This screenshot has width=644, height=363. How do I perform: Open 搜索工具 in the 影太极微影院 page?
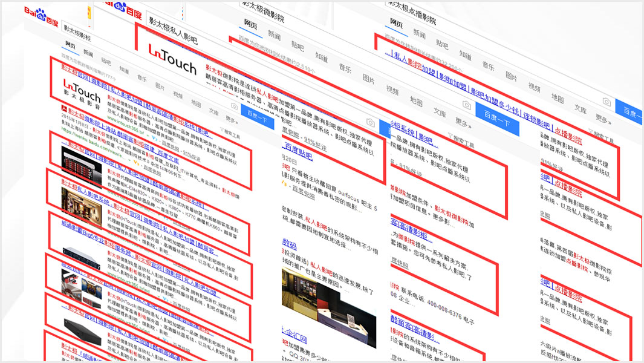[461, 140]
